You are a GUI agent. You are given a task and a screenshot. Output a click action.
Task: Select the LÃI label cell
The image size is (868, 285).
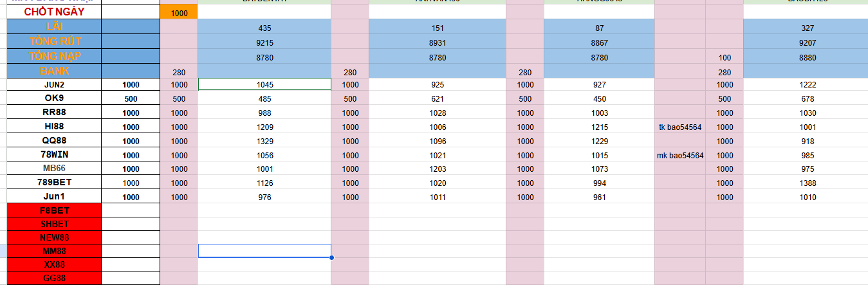tap(54, 27)
